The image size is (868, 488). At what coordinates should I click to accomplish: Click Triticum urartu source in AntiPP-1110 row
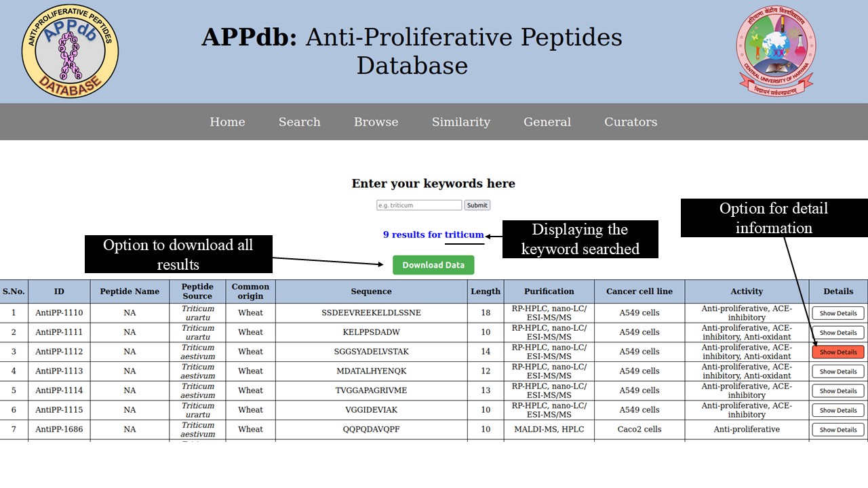(x=197, y=313)
